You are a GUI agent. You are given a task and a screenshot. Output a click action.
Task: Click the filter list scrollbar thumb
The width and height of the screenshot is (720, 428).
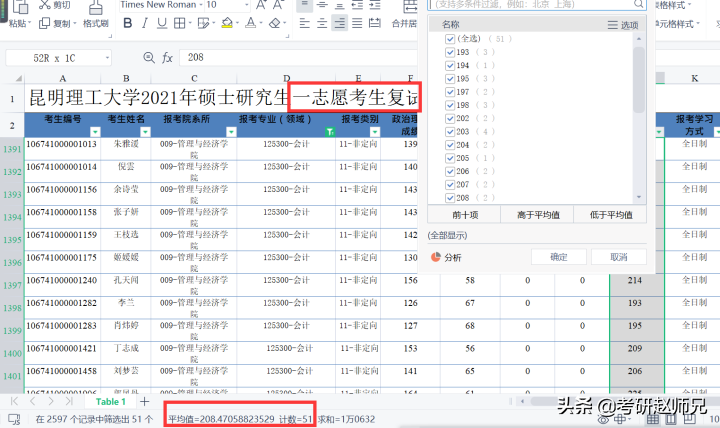(639, 79)
